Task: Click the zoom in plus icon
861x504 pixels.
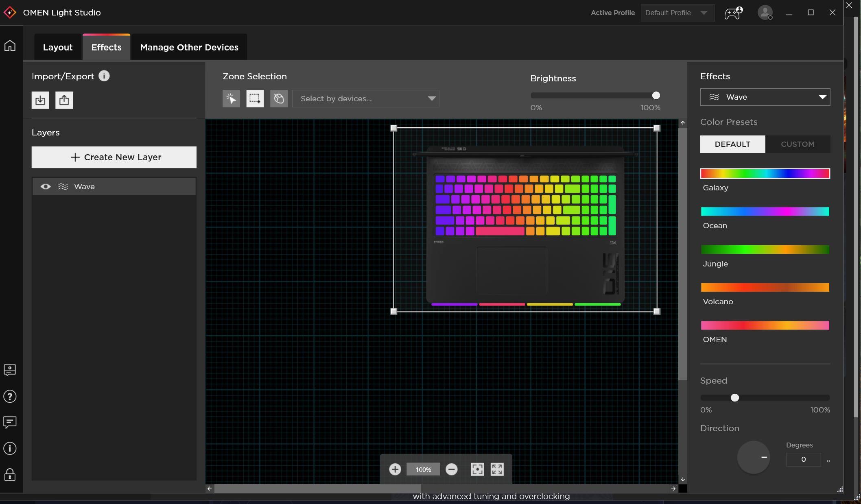Action: coord(395,469)
